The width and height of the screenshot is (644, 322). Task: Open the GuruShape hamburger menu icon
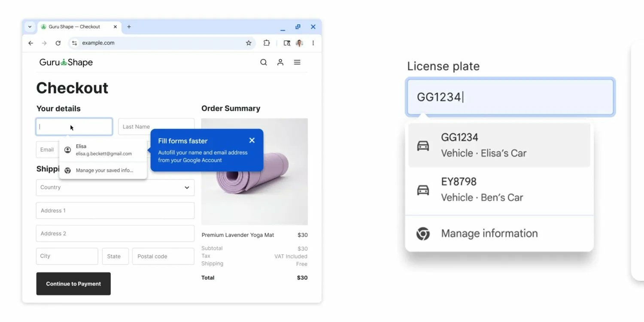tap(297, 62)
